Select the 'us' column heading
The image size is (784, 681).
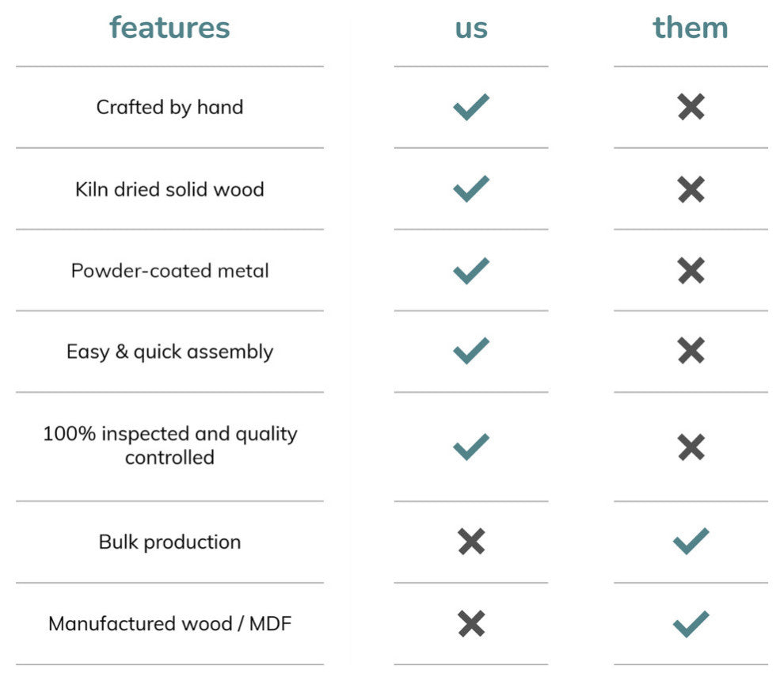click(471, 28)
